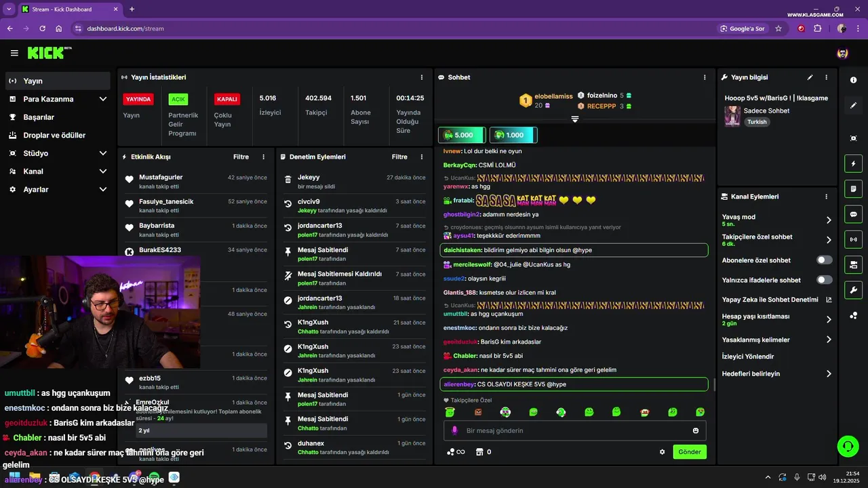This screenshot has width=868, height=488.
Task: Open Başarılar in the sidebar
Action: point(58,117)
